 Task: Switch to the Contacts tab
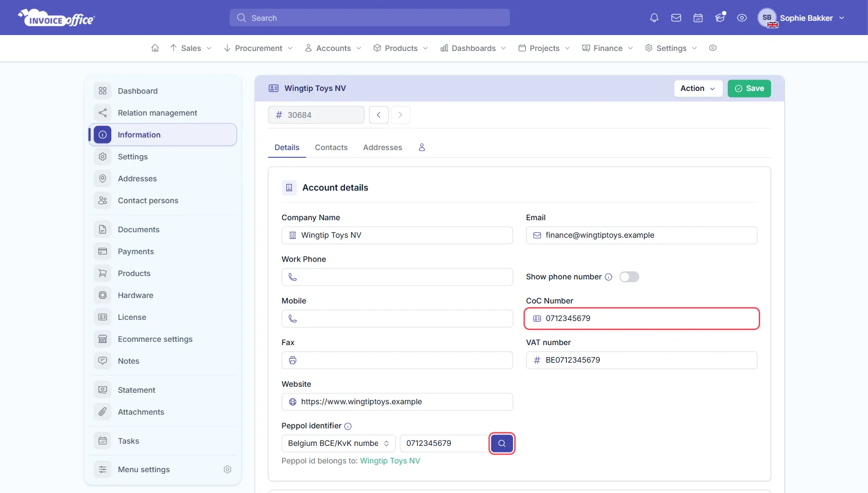pyautogui.click(x=331, y=147)
